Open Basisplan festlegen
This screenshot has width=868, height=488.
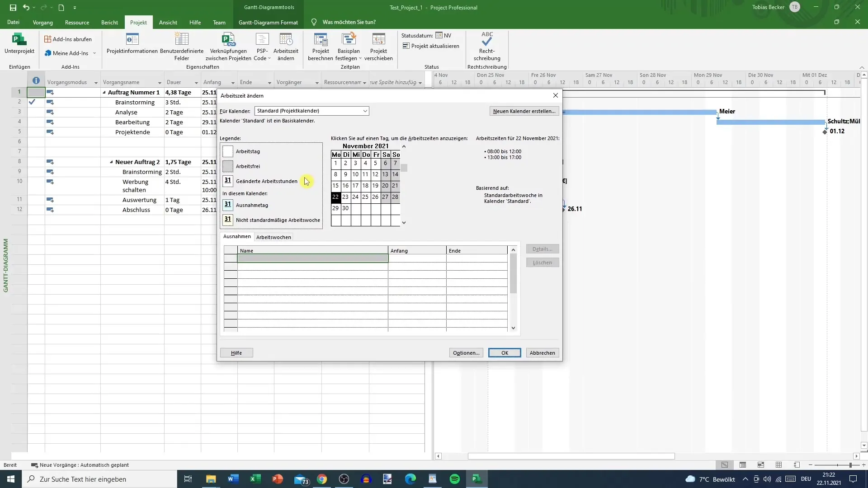pyautogui.click(x=349, y=47)
